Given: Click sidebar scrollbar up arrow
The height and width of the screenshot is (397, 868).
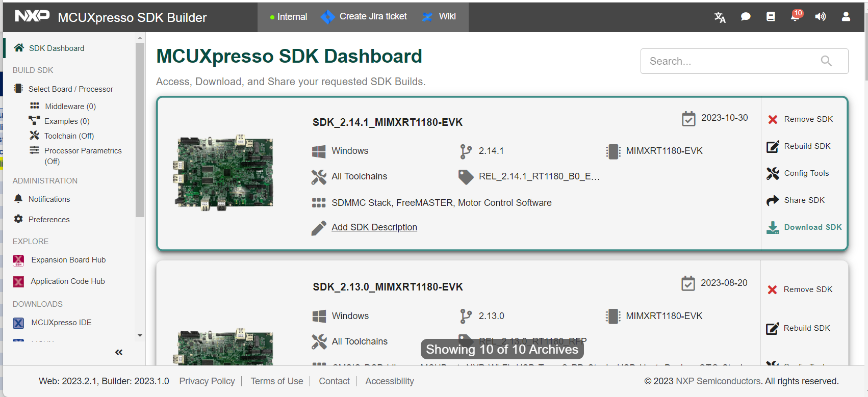Looking at the screenshot, I should (140, 38).
